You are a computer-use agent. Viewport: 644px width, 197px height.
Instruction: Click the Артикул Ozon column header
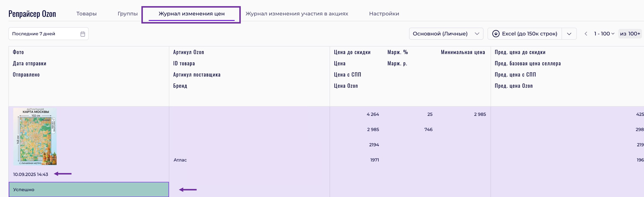[x=189, y=52]
